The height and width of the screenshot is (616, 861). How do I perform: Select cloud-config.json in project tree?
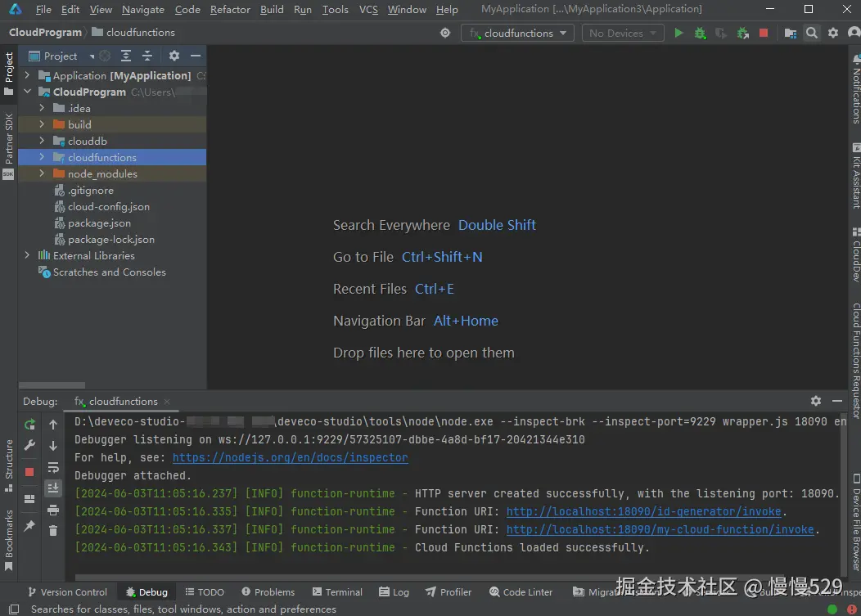[x=109, y=207]
